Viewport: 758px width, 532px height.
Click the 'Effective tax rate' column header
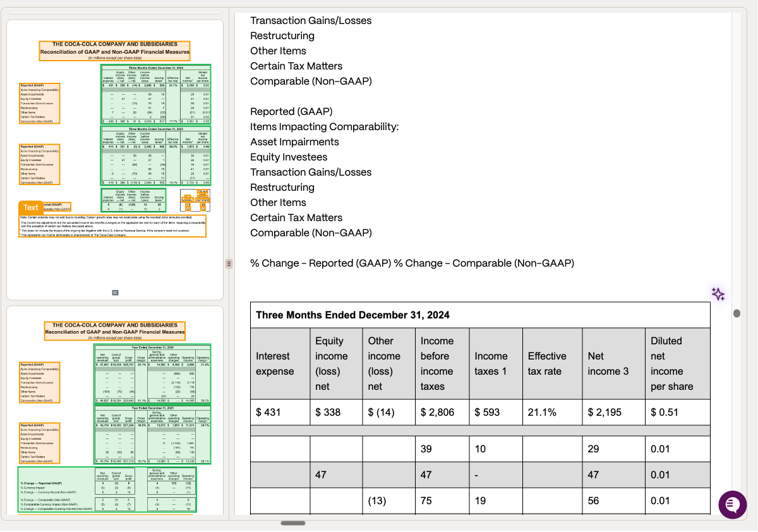(x=552, y=363)
